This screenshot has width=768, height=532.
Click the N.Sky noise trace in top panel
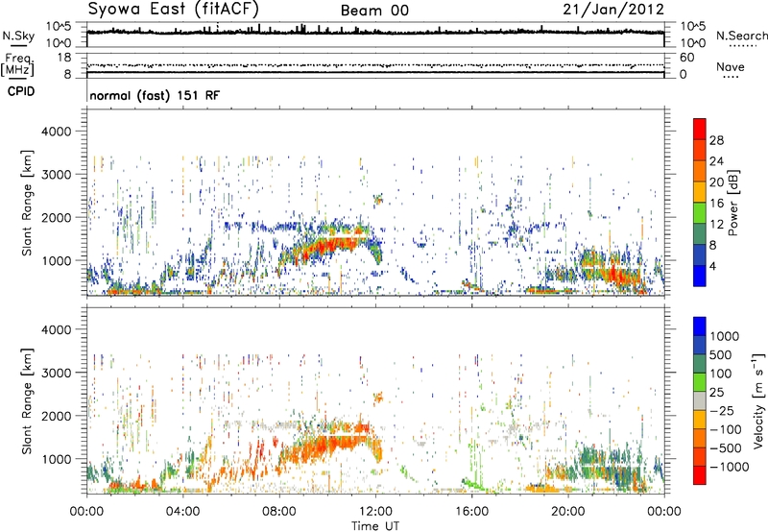click(375, 32)
